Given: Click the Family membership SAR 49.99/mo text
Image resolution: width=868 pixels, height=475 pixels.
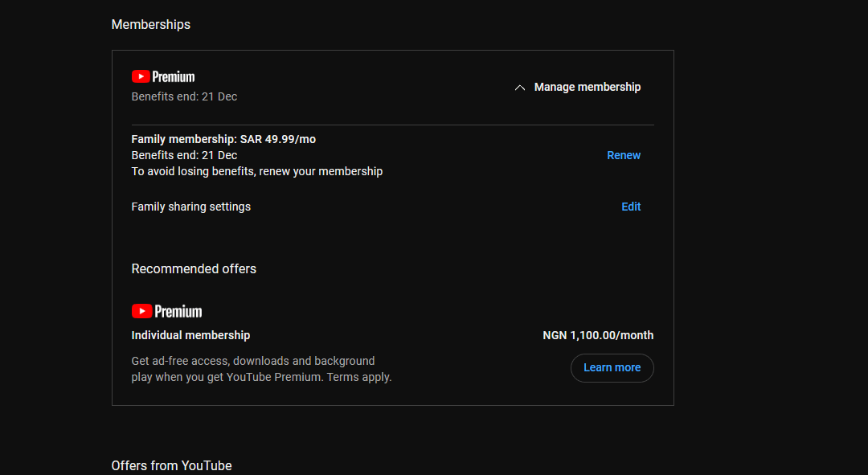Looking at the screenshot, I should [x=223, y=139].
